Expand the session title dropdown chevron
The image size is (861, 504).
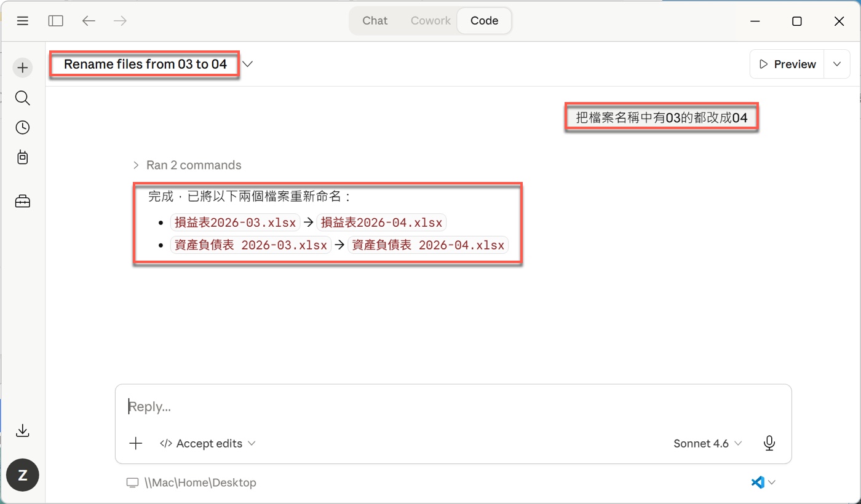pos(248,64)
